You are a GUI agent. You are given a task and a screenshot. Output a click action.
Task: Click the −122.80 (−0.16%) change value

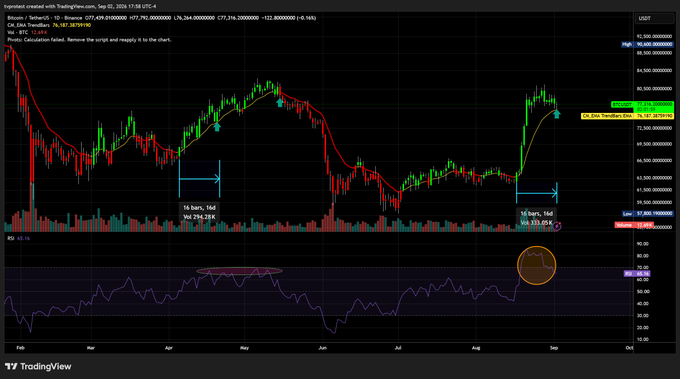coord(289,18)
